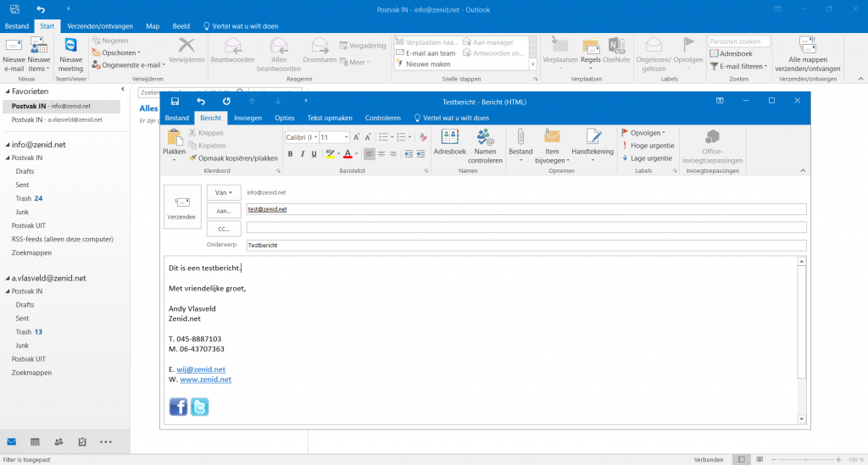This screenshot has width=868, height=465.
Task: Decrease indent of paragraph
Action: [x=409, y=153]
